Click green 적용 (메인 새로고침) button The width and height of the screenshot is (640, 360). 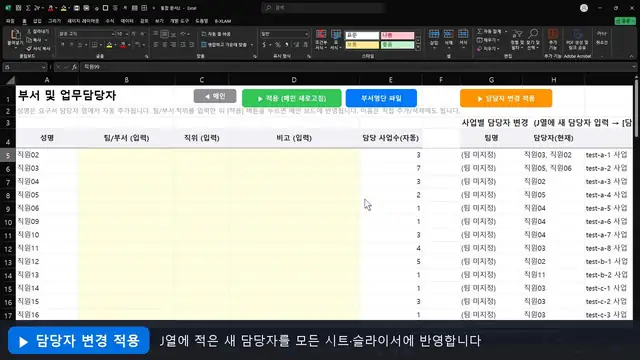click(291, 98)
